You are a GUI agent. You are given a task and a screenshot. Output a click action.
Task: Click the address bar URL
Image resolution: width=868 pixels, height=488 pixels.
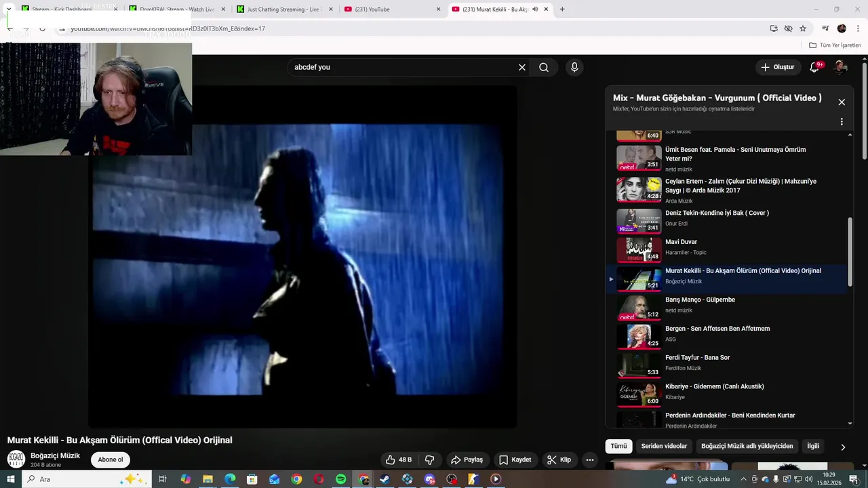click(167, 28)
